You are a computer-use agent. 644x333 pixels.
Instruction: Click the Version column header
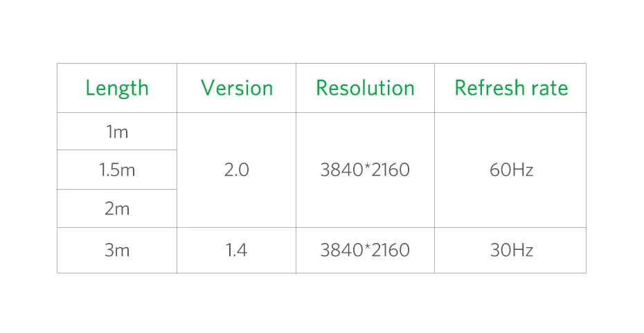237,88
